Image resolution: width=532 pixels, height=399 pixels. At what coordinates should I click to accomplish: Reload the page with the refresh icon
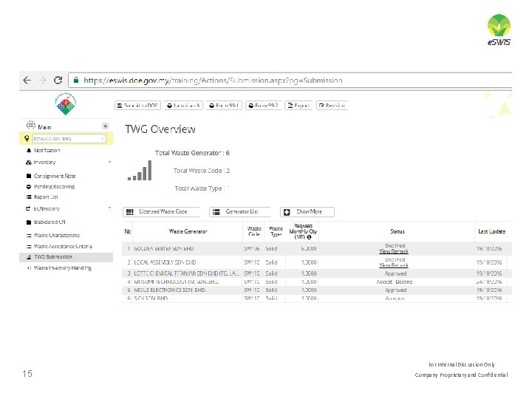pos(58,80)
